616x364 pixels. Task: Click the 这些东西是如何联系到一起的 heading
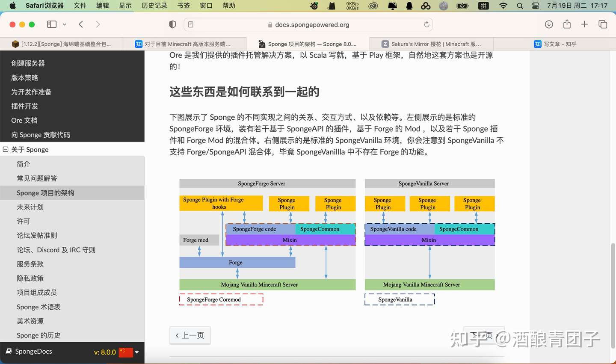pyautogui.click(x=244, y=92)
